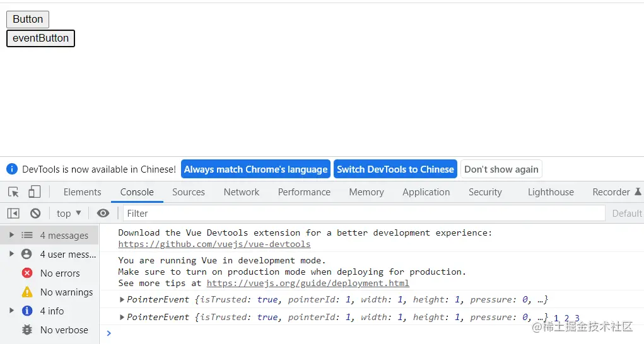Viewport: 644px width, 344px height.
Task: Toggle the console sidebar panel icon
Action: [13, 213]
